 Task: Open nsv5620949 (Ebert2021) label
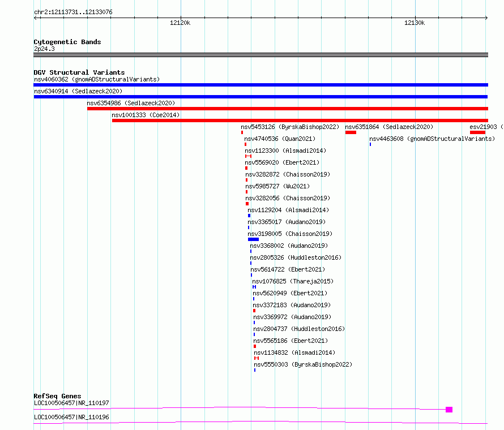point(290,293)
